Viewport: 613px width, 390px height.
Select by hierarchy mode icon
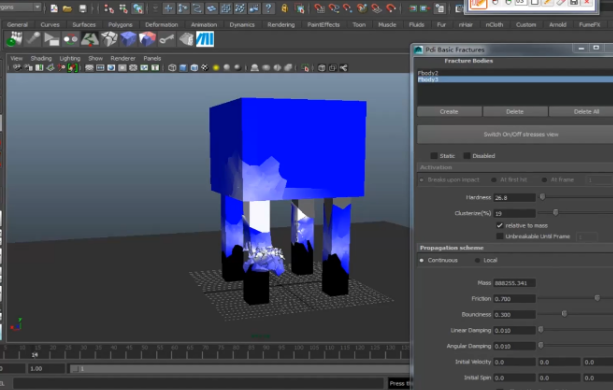(109, 8)
